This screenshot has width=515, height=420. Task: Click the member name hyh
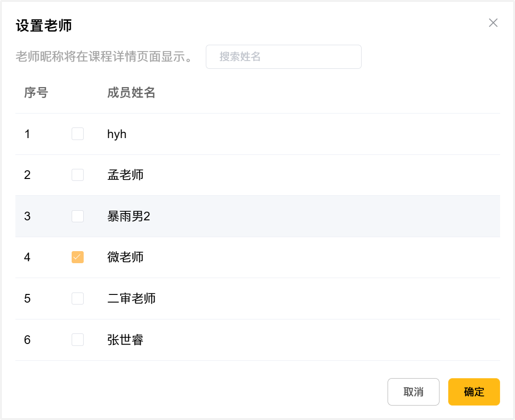coord(117,134)
